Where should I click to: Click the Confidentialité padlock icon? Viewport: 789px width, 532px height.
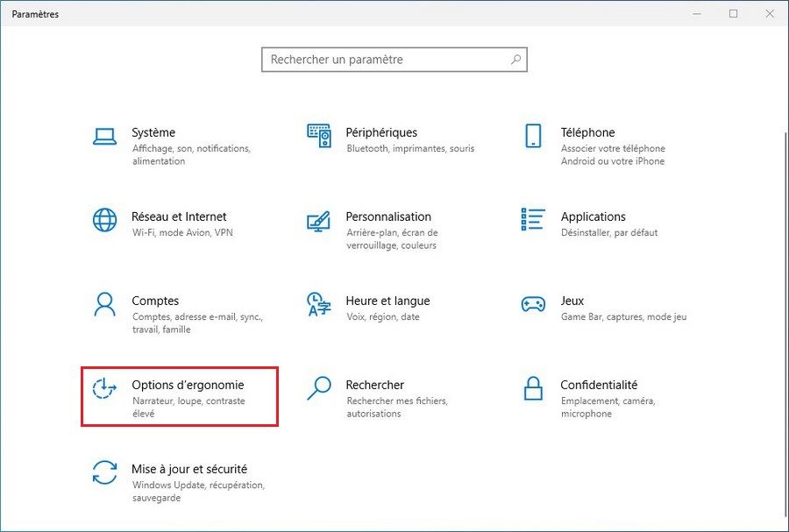[x=532, y=389]
